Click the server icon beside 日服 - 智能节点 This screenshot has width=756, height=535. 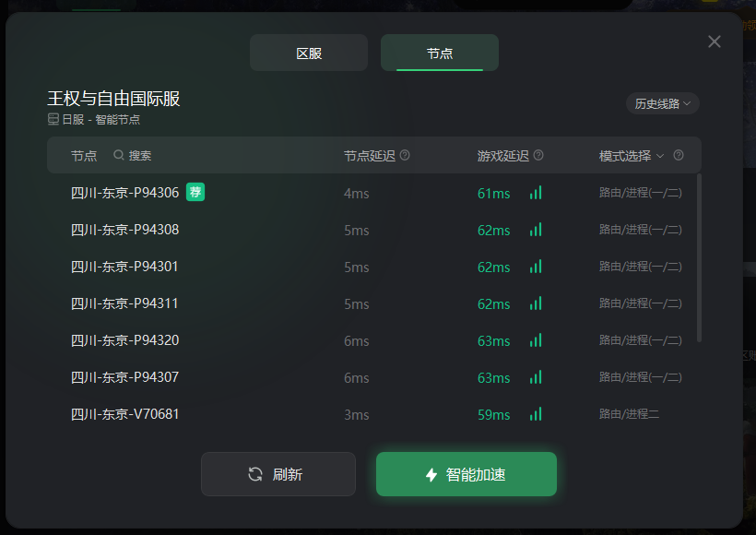[x=53, y=119]
